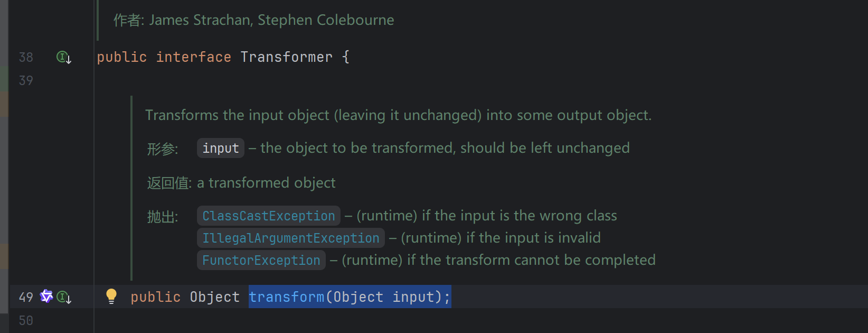Click the purple AI assistant gutter icon

point(46,297)
